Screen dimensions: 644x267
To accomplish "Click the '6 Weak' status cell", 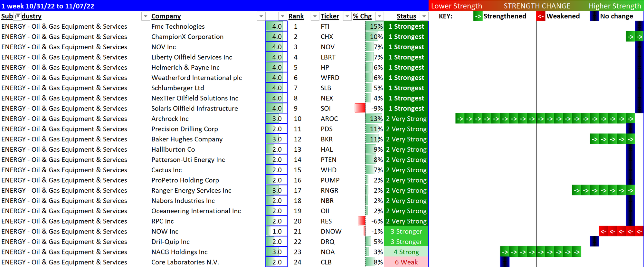I will [x=406, y=262].
